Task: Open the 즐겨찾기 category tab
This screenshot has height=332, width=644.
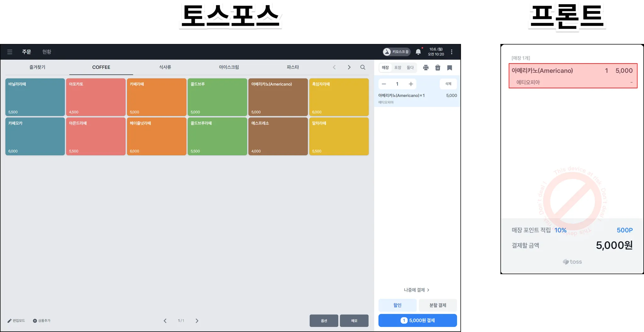Action: pos(37,67)
